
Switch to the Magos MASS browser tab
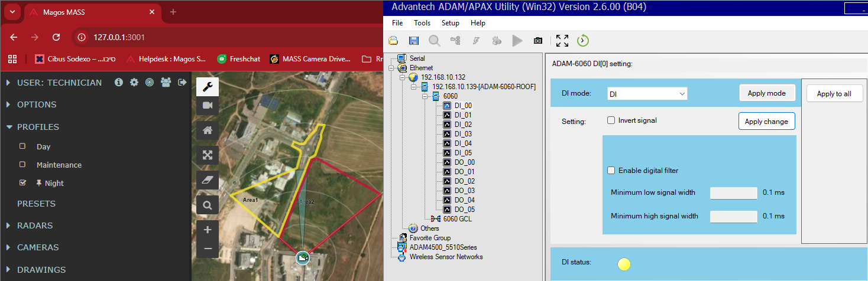click(92, 12)
